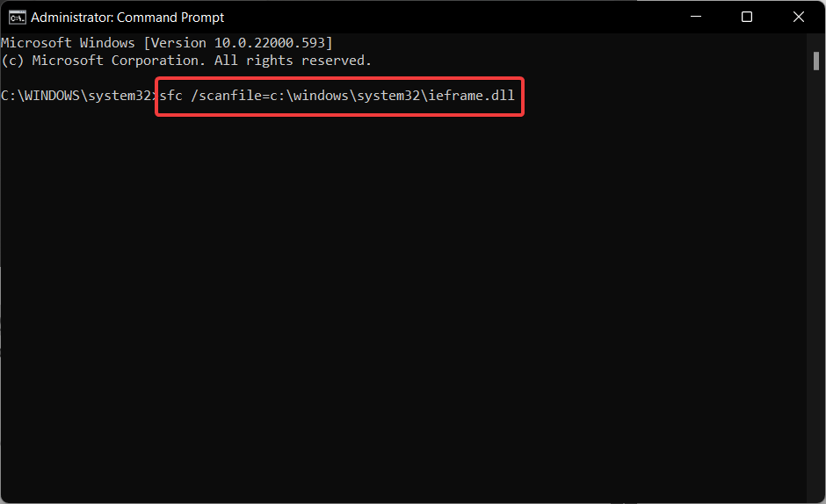Minimize the Command Prompt window

[x=695, y=17]
